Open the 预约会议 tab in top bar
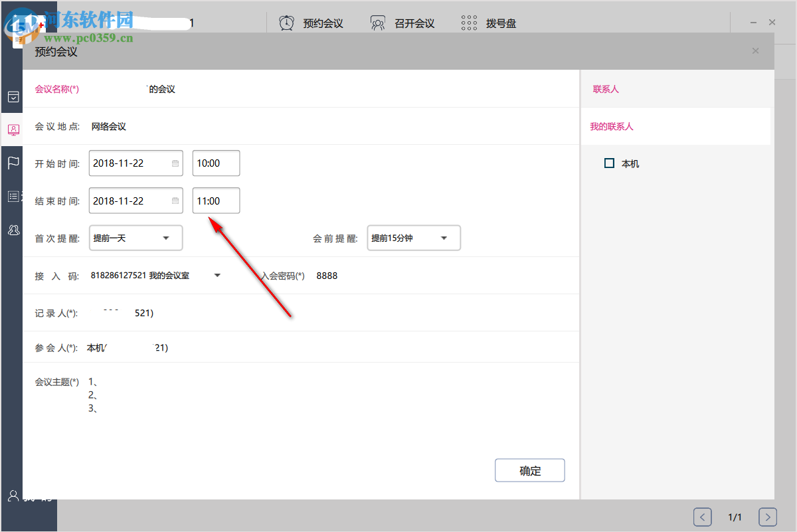This screenshot has width=797, height=532. [x=323, y=23]
